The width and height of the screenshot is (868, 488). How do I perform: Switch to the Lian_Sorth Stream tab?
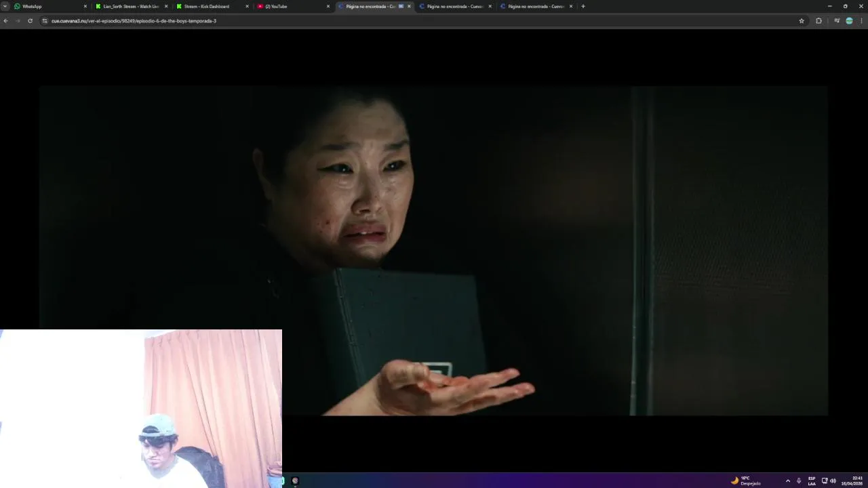[x=132, y=6]
